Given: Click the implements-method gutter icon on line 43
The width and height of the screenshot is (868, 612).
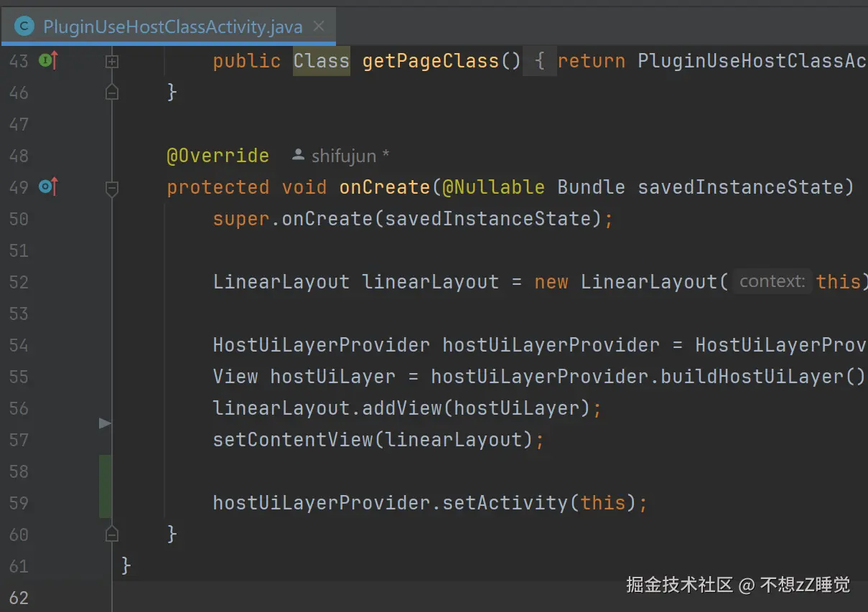Looking at the screenshot, I should (48, 61).
